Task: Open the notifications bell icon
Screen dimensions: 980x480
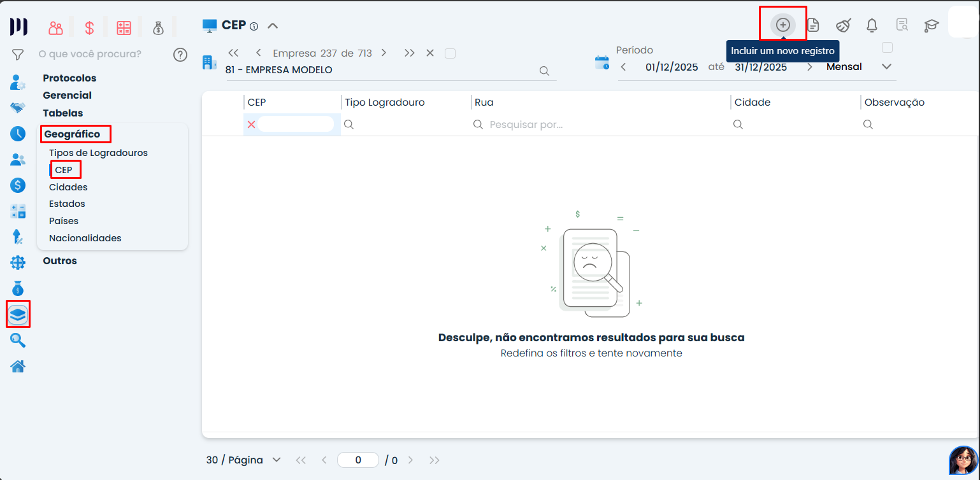Action: (x=872, y=25)
